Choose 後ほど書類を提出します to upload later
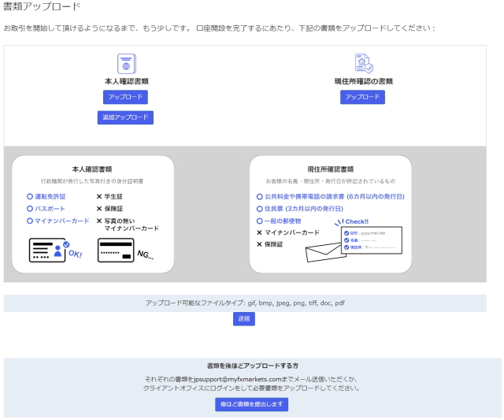Image resolution: width=504 pixels, height=420 pixels. click(x=251, y=404)
